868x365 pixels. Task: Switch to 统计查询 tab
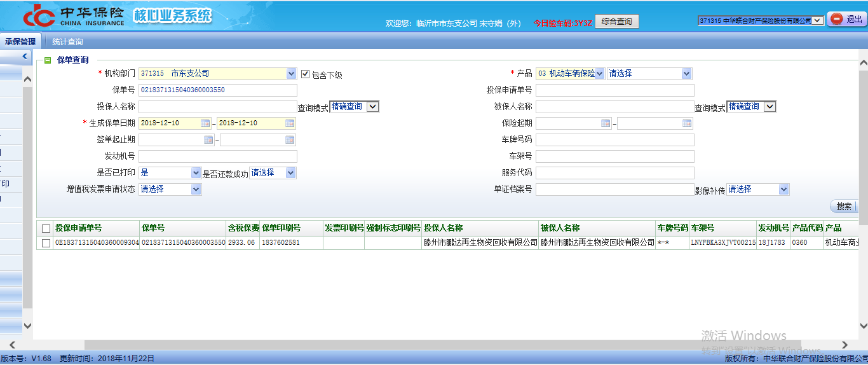pos(67,42)
